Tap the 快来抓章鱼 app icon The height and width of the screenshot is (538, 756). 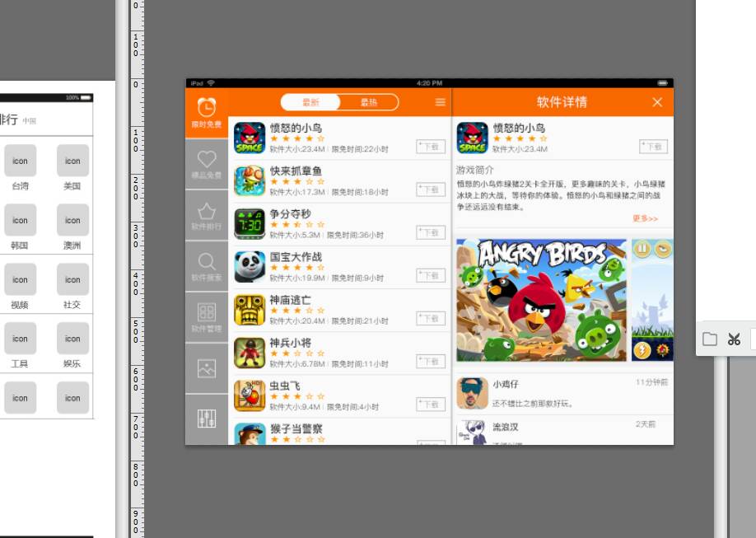(x=250, y=180)
